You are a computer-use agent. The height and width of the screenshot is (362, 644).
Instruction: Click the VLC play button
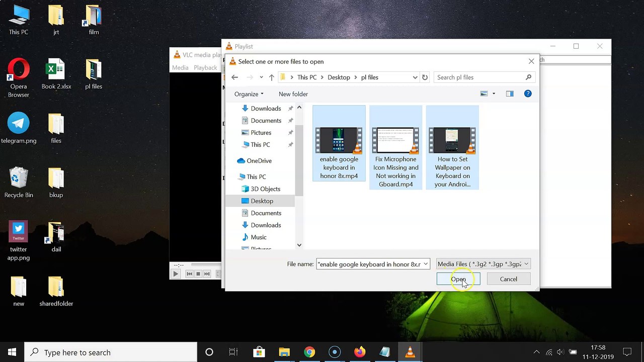point(176,274)
